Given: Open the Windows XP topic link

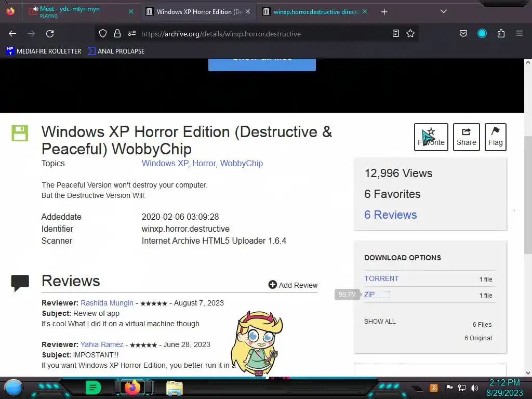Looking at the screenshot, I should pos(165,163).
